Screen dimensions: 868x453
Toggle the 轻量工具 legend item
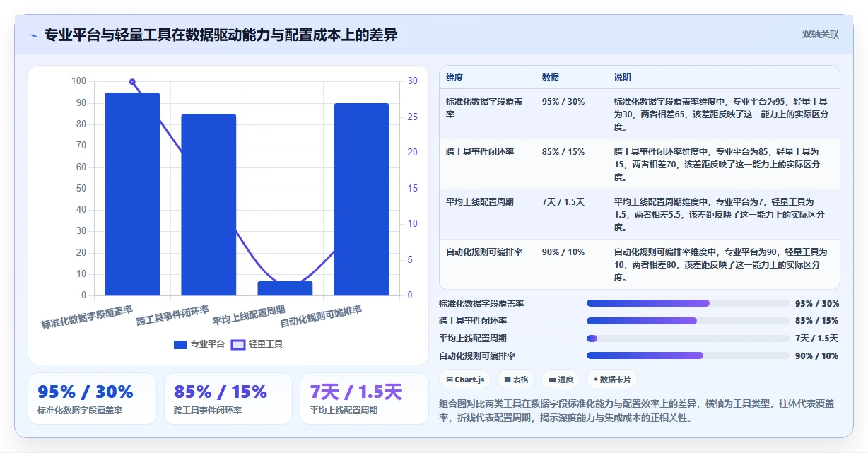coord(257,344)
